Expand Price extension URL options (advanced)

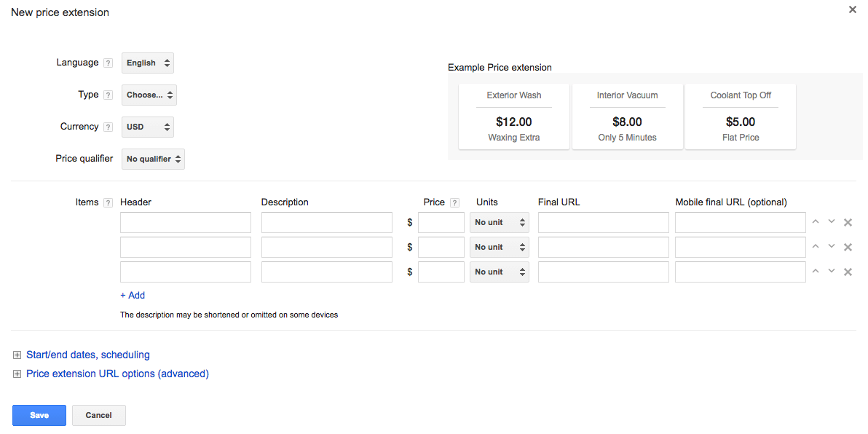(117, 374)
